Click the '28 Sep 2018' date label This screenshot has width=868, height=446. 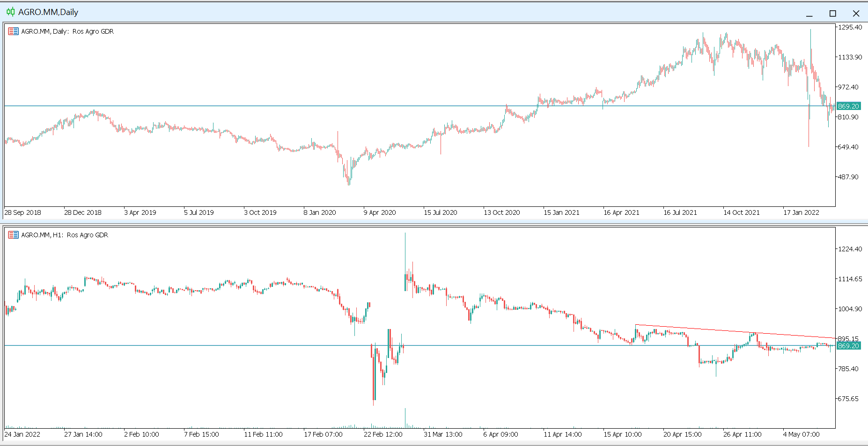[x=22, y=212]
